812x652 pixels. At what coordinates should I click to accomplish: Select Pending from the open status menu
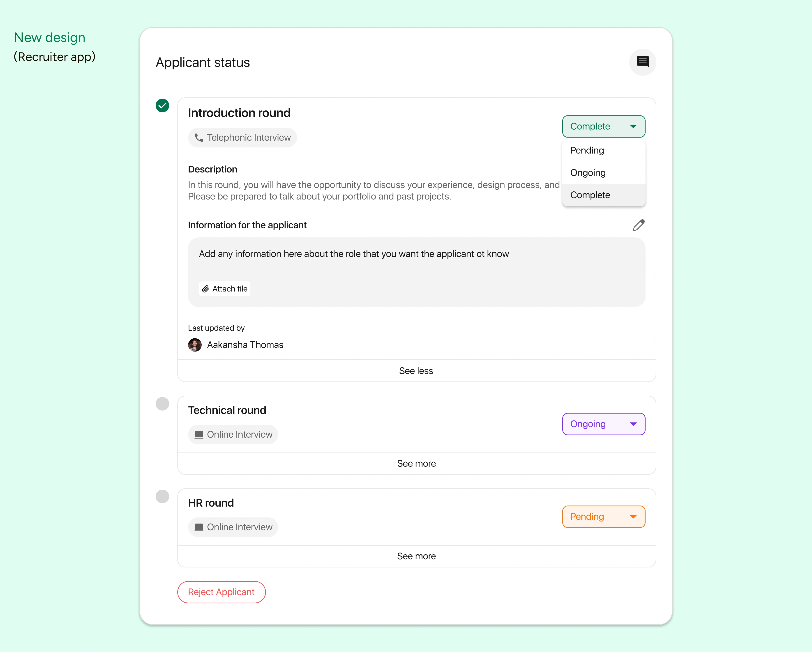click(x=587, y=150)
